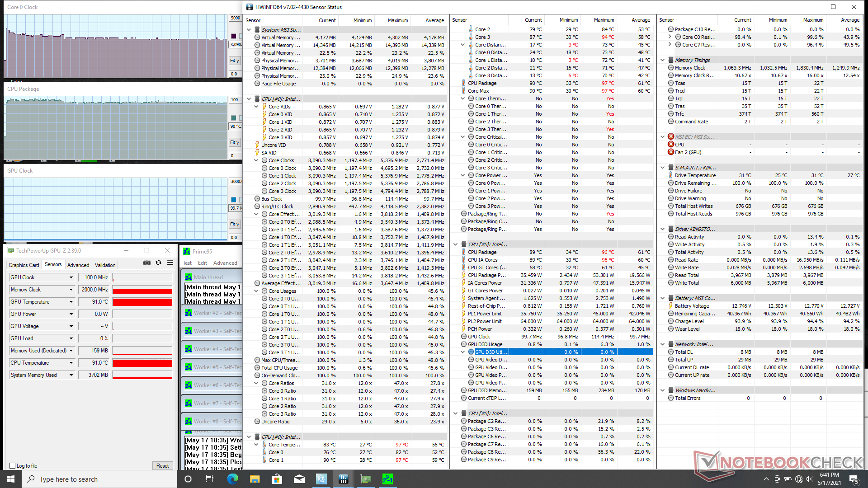Viewport: 868px width, 488px height.
Task: Open Task View on the taskbar
Action: click(210, 479)
